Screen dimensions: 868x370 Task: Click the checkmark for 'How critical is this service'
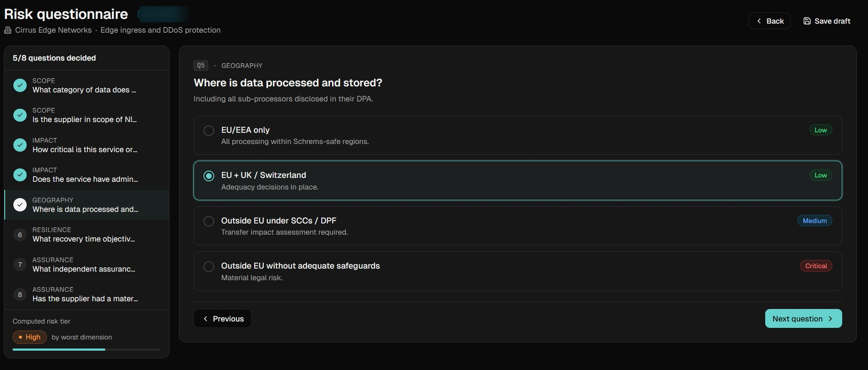20,145
